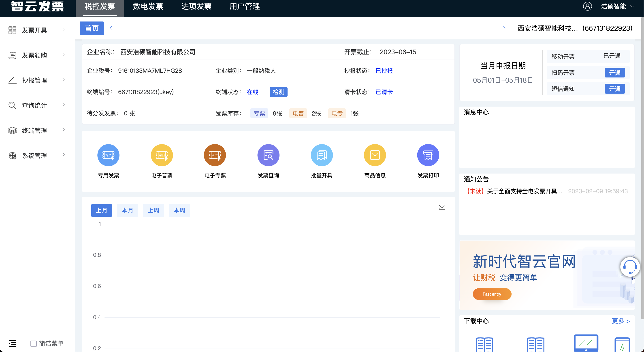Open the 商品信息 shortcut icon
Image resolution: width=644 pixels, height=352 pixels.
[x=375, y=155]
